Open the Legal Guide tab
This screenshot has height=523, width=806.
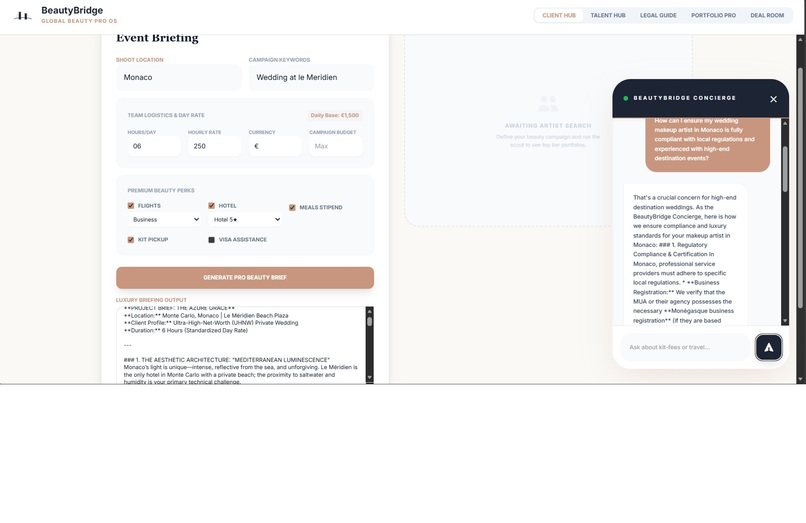pos(658,15)
